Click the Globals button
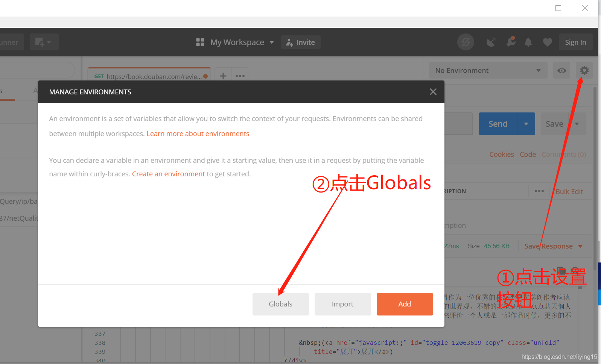Screen dimensions: 601x364 (x=280, y=304)
